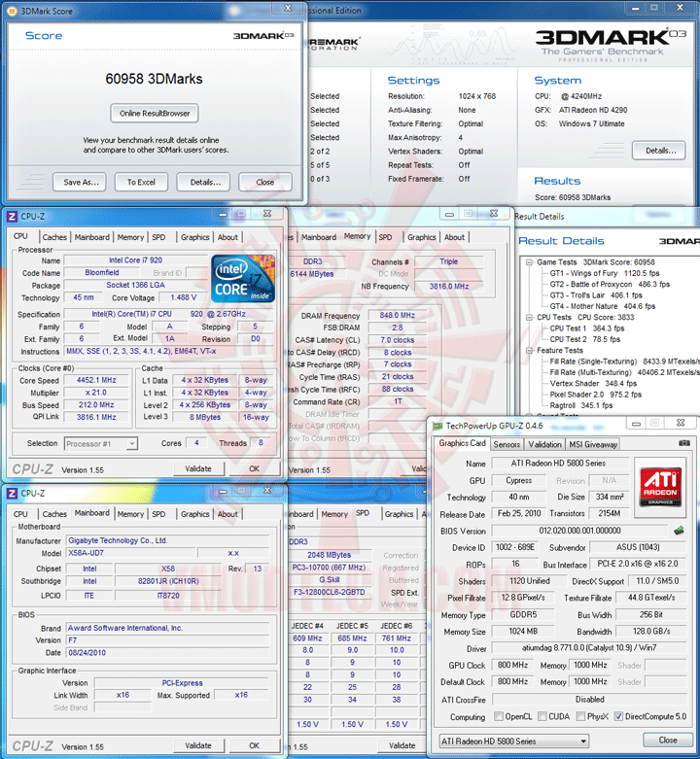
Task: Click OK in CPU-Z motherboard window
Action: pyautogui.click(x=254, y=745)
